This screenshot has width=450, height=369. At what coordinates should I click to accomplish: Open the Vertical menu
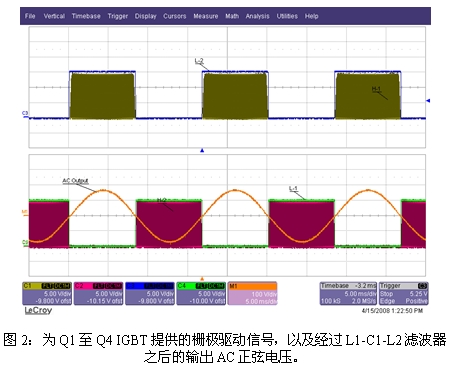coord(54,16)
